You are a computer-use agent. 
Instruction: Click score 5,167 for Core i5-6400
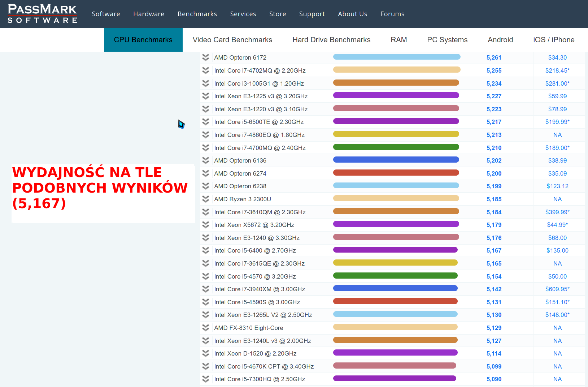[x=494, y=250]
